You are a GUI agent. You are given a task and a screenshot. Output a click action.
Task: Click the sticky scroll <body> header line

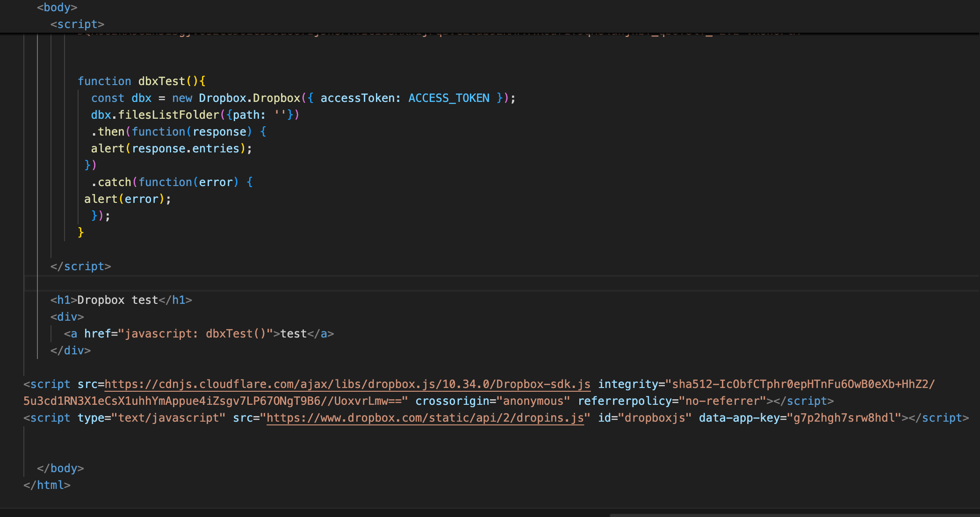coord(57,7)
